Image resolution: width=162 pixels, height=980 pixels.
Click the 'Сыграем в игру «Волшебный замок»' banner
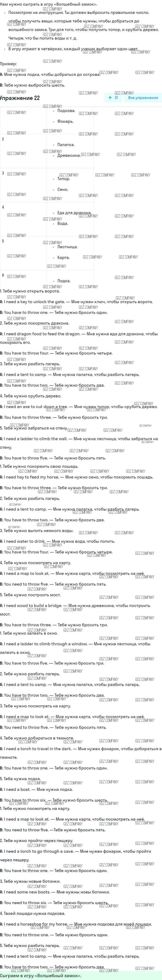[81, 976]
